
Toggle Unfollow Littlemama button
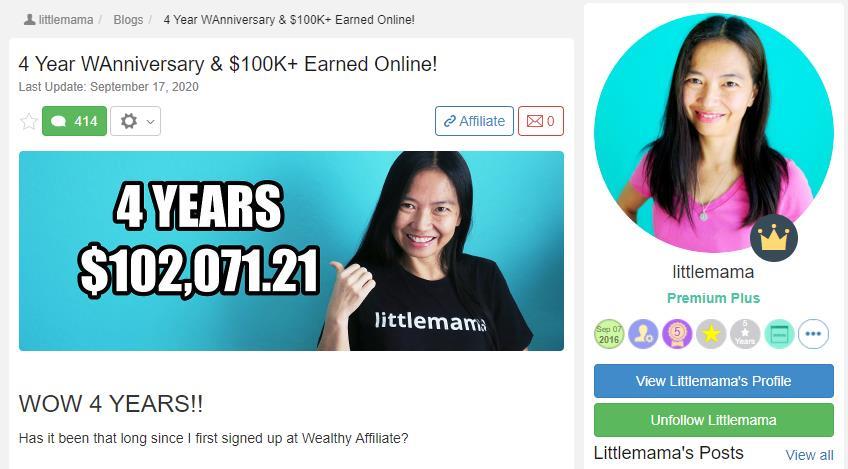pyautogui.click(x=713, y=420)
